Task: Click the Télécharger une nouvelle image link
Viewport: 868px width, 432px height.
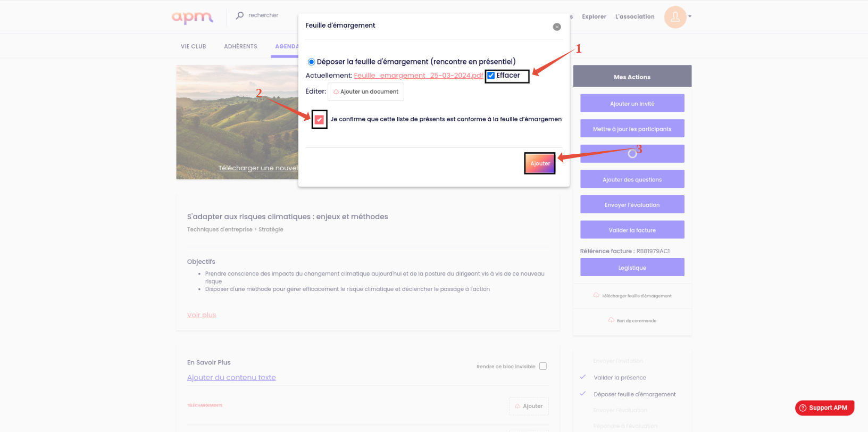Action: [258, 168]
